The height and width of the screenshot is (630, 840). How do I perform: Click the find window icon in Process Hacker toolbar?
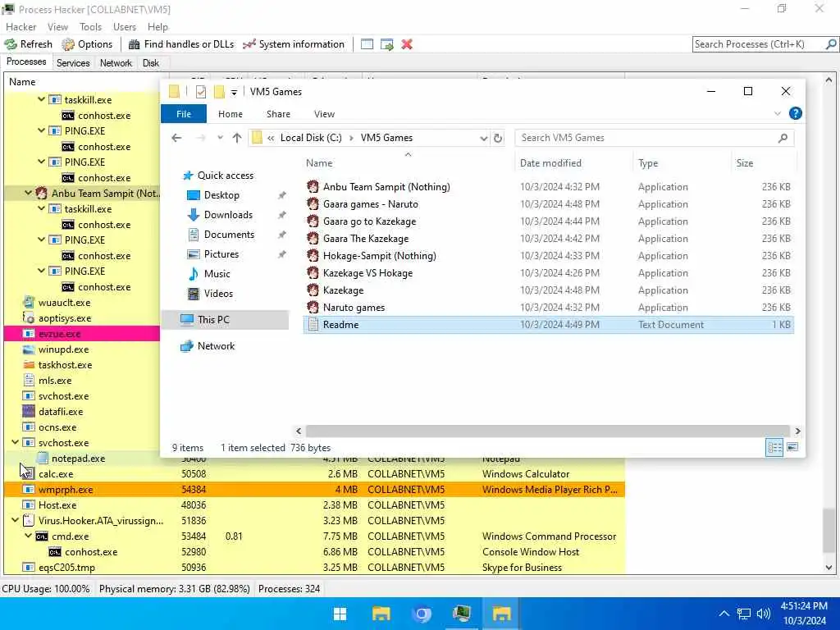(367, 44)
